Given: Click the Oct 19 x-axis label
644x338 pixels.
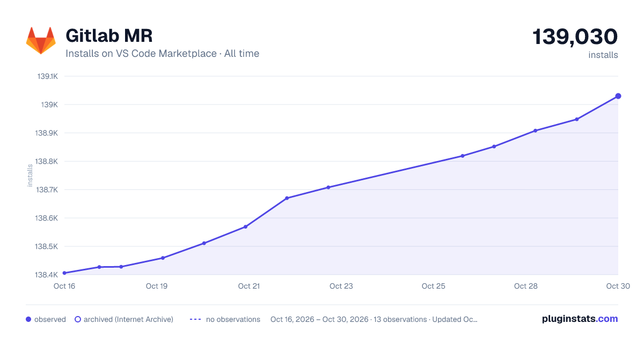Looking at the screenshot, I should [157, 286].
